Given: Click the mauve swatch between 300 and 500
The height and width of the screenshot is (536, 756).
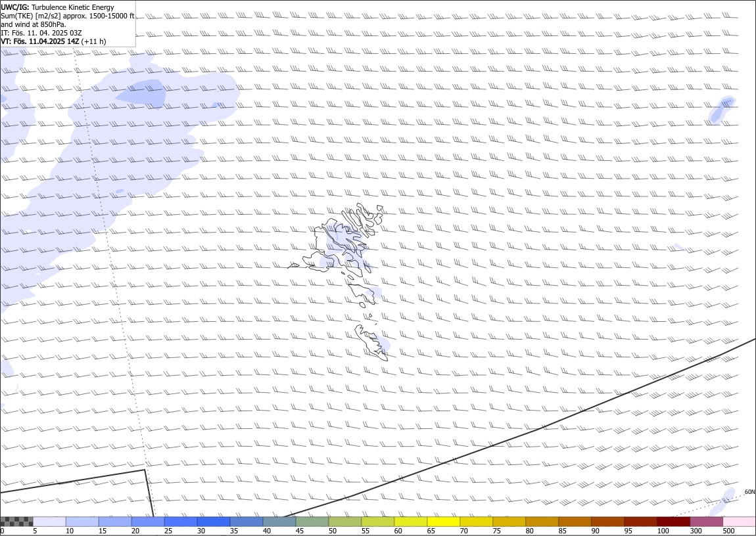Looking at the screenshot, I should pos(706,522).
